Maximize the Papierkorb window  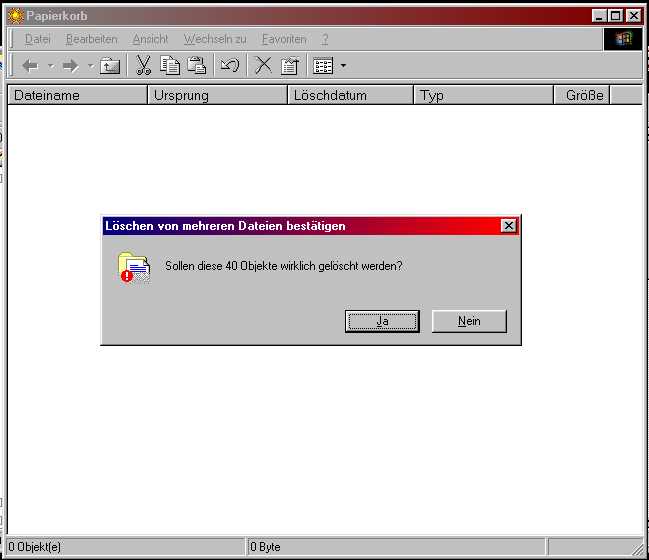(x=615, y=16)
